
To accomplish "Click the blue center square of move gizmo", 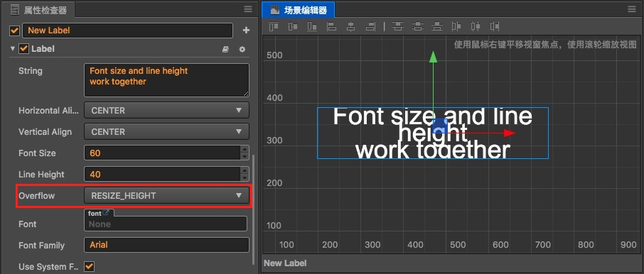I will pyautogui.click(x=440, y=126).
